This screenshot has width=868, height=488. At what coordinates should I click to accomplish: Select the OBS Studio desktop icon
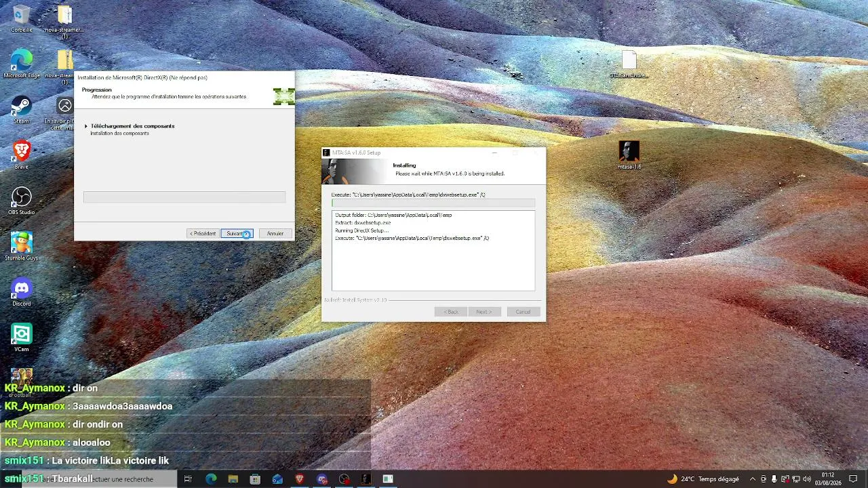(22, 201)
